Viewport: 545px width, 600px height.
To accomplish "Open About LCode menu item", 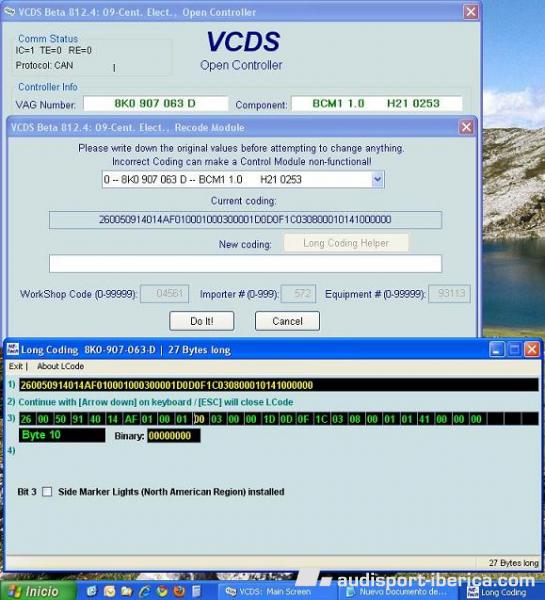I will (60, 366).
